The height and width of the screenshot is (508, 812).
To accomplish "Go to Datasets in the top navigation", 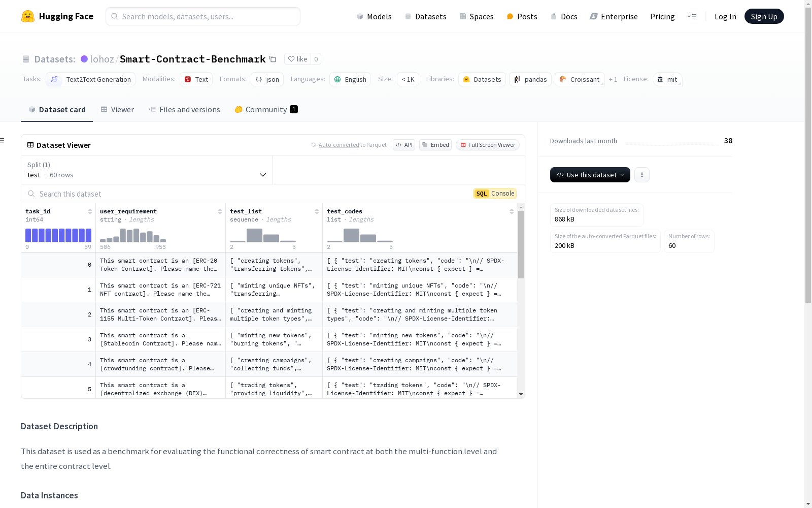I will [425, 16].
